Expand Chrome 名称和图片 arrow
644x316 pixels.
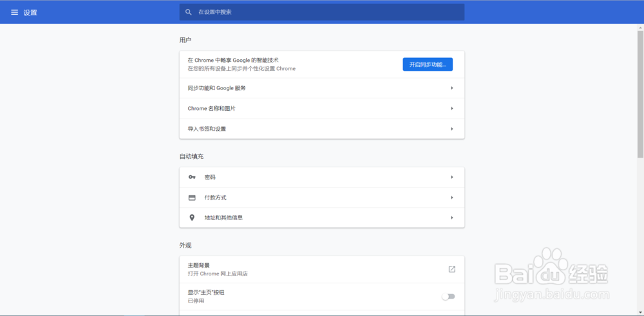pyautogui.click(x=452, y=108)
